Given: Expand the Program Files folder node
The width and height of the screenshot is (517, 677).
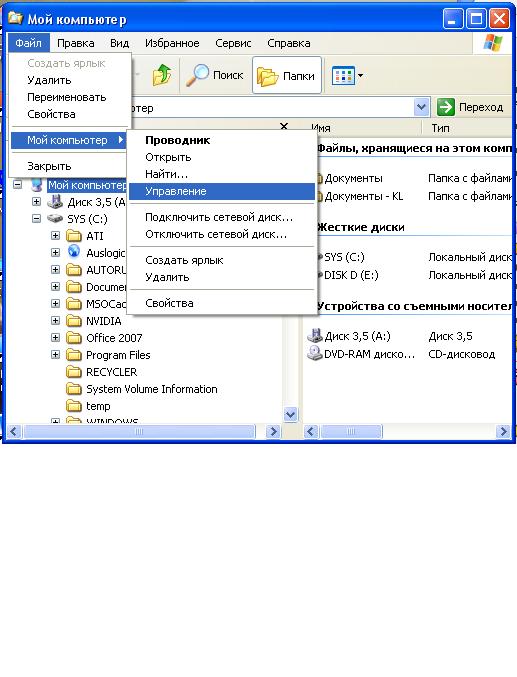Looking at the screenshot, I should [55, 355].
